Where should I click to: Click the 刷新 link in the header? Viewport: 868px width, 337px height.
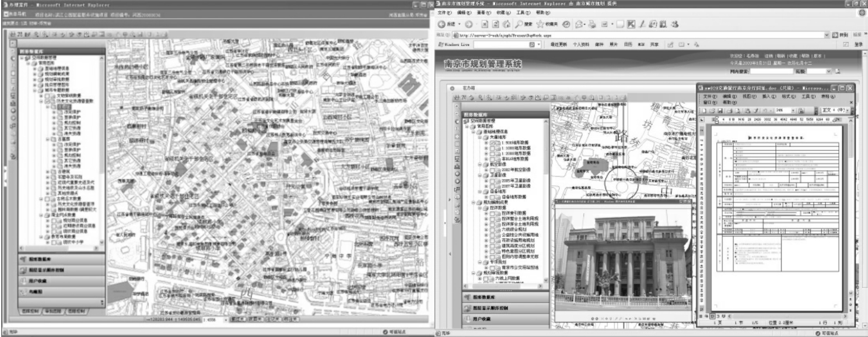pyautogui.click(x=781, y=56)
